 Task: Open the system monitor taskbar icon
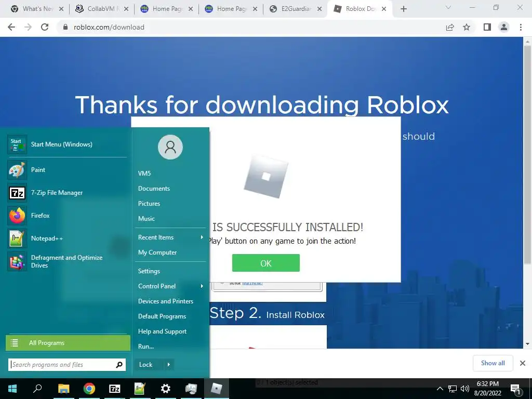click(191, 389)
